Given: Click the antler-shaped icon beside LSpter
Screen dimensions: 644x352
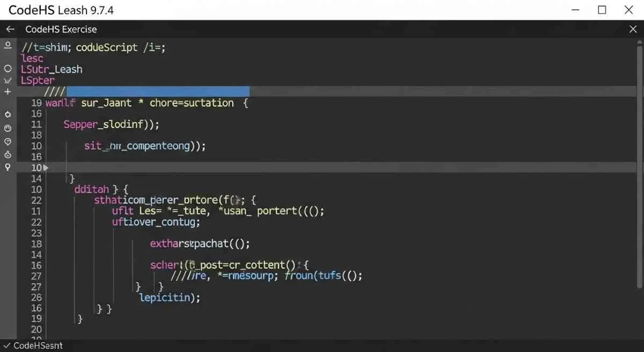Looking at the screenshot, I should [8, 81].
